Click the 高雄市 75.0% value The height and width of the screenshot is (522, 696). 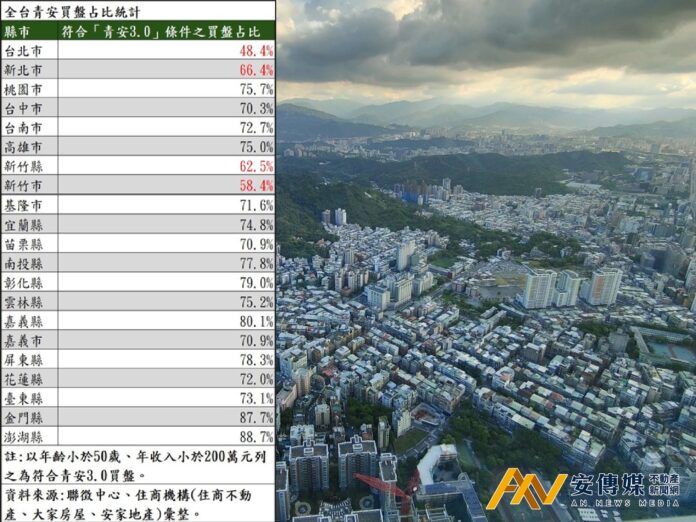pyautogui.click(x=257, y=147)
